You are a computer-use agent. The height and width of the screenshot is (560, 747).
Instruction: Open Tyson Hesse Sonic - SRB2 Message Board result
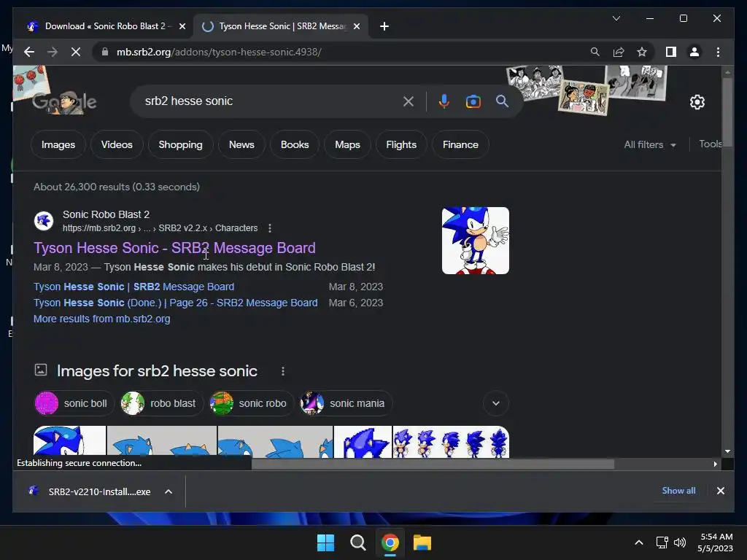[174, 248]
